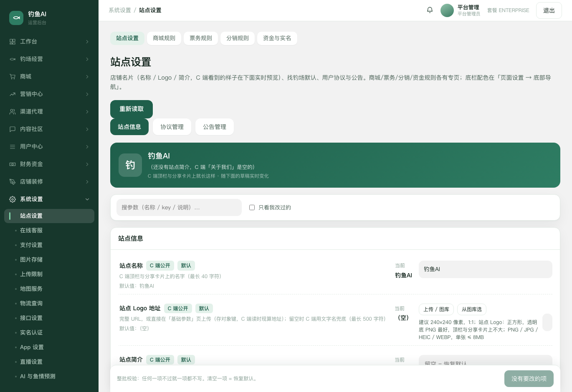Screen dimensions: 572x392
Task: Click the 财务资金 banknote icon
Action: click(13, 164)
